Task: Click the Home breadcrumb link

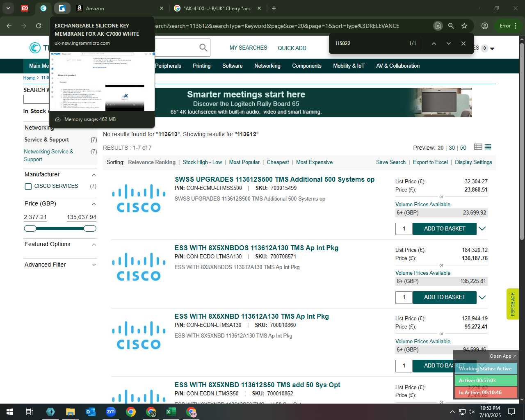Action: click(29, 78)
